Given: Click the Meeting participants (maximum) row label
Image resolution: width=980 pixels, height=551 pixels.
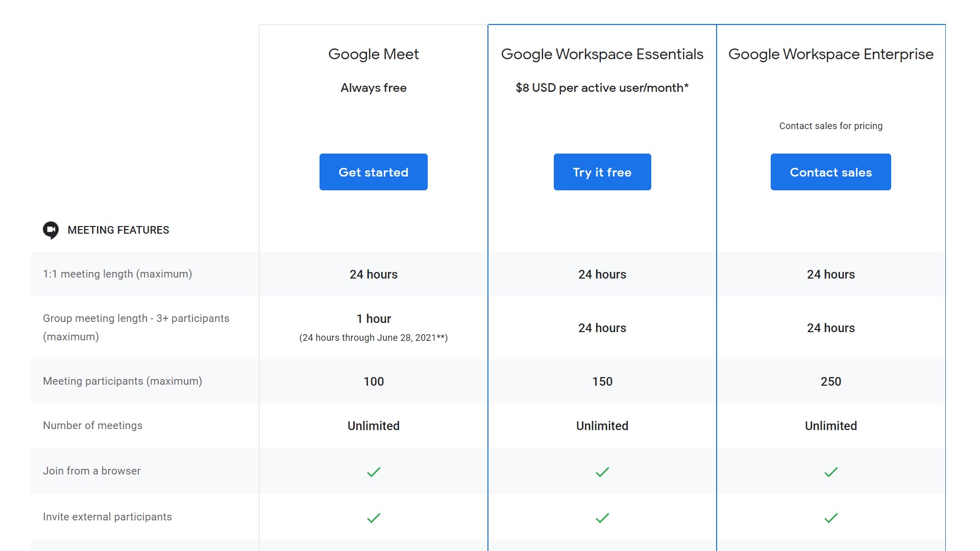Looking at the screenshot, I should 122,381.
